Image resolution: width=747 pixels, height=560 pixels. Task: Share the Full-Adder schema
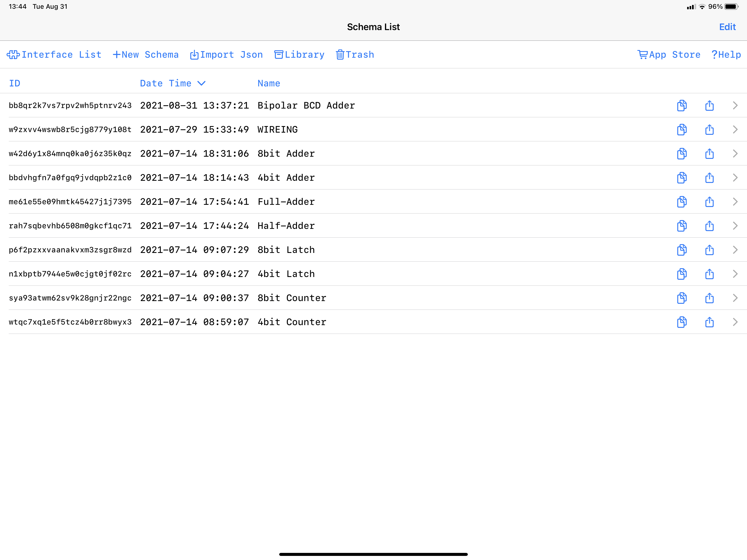(x=709, y=202)
